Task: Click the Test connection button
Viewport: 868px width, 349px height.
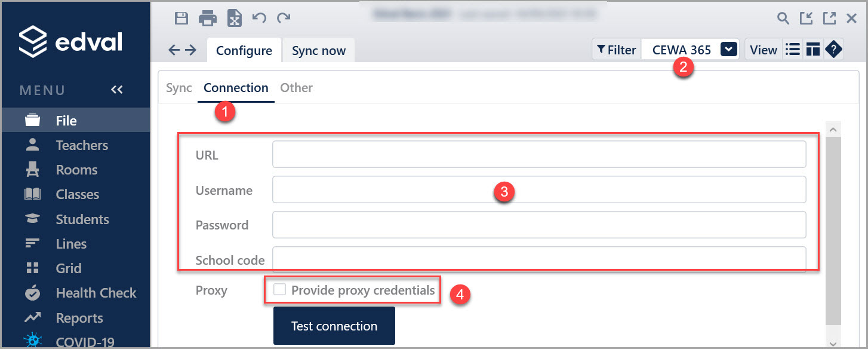Action: pos(334,326)
